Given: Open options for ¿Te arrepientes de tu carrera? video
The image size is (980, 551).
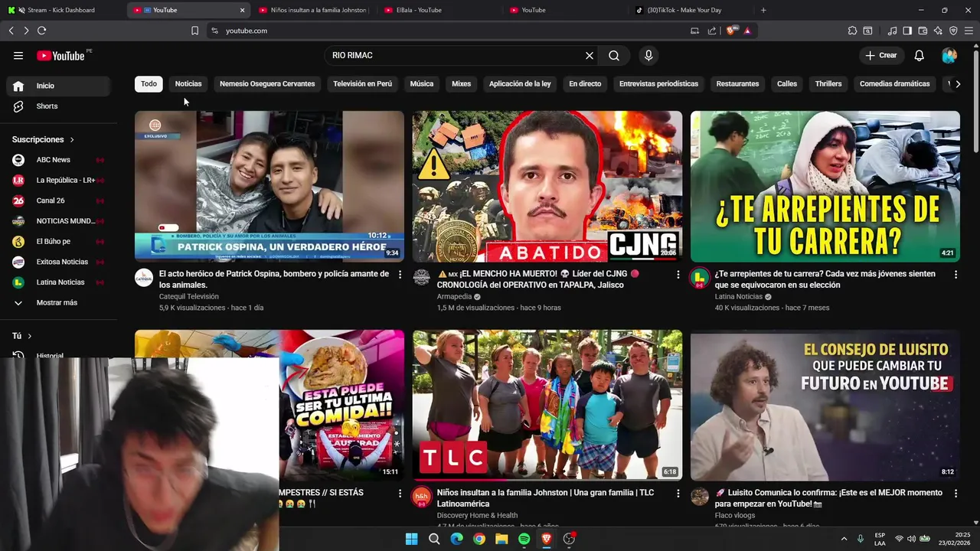Looking at the screenshot, I should (955, 274).
